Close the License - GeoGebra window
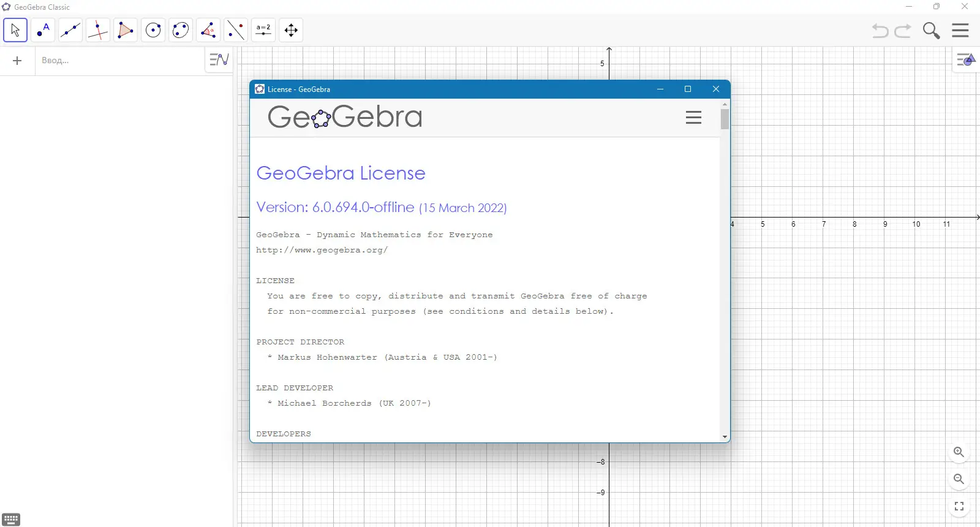This screenshot has width=980, height=527. (716, 89)
